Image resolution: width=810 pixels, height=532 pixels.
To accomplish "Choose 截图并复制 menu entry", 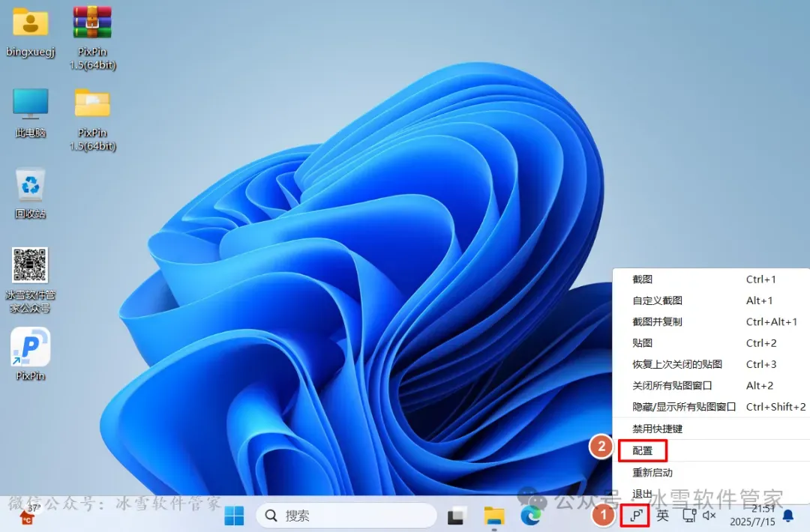I will 711,321.
